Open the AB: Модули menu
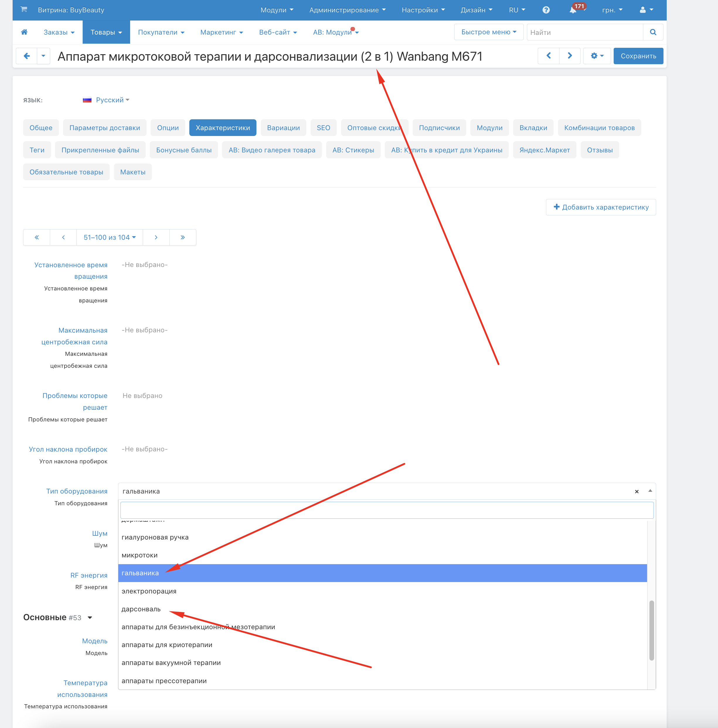This screenshot has height=728, width=718. (336, 33)
